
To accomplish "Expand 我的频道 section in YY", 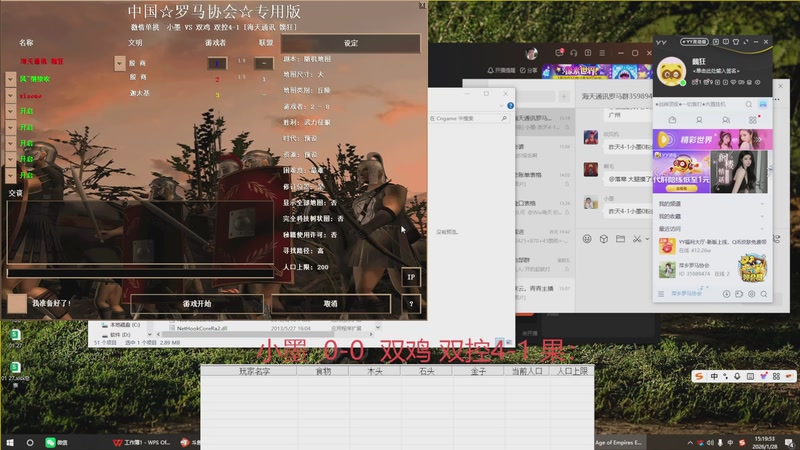I will (x=712, y=204).
